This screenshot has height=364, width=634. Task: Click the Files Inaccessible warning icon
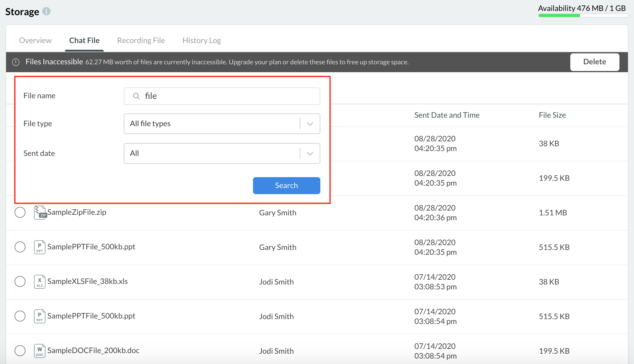[x=16, y=62]
